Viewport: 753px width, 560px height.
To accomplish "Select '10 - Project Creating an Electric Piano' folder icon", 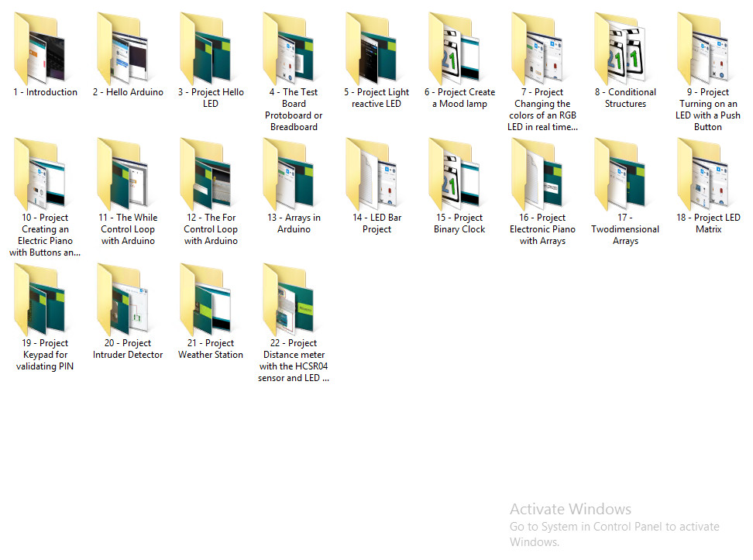I will pyautogui.click(x=40, y=173).
